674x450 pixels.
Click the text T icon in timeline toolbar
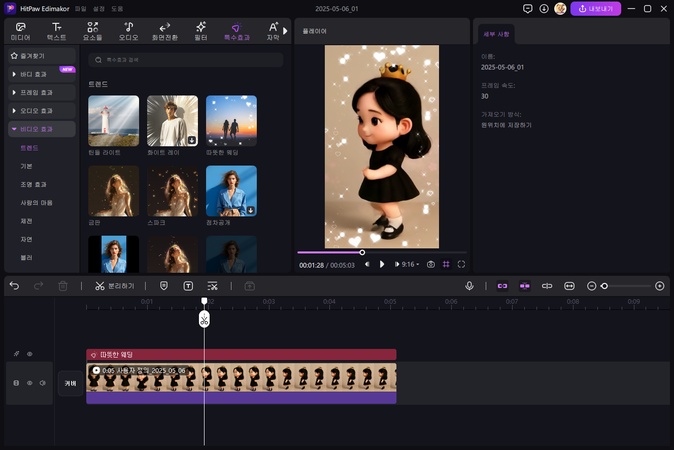click(x=188, y=286)
